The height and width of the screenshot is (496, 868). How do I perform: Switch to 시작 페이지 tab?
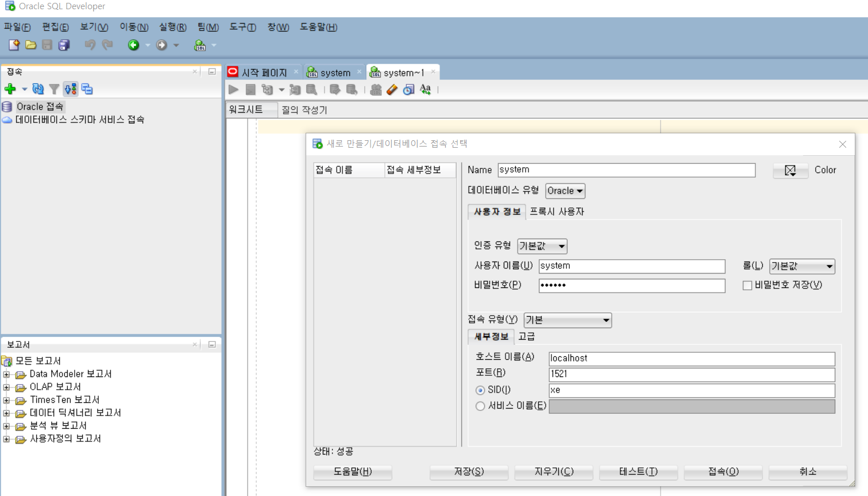[x=264, y=72]
